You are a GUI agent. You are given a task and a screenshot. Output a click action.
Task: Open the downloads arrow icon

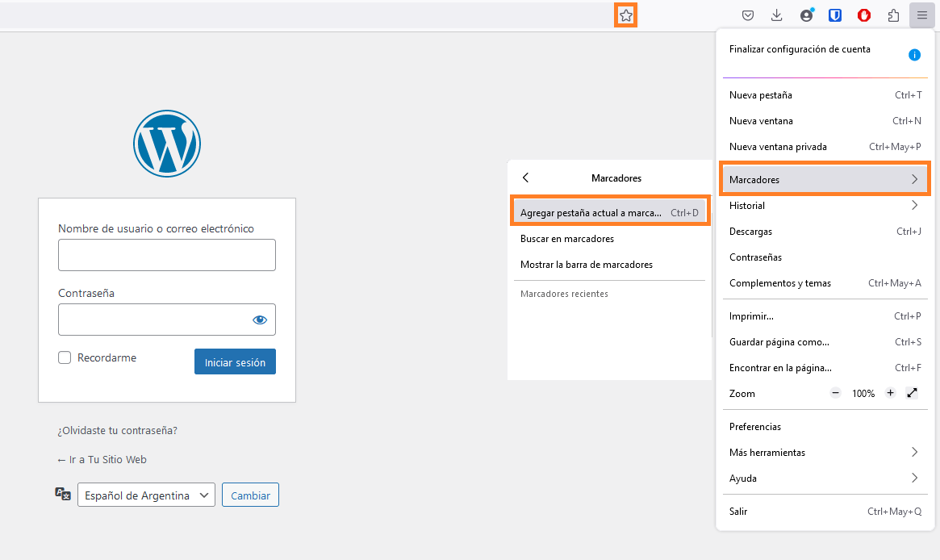pyautogui.click(x=776, y=15)
